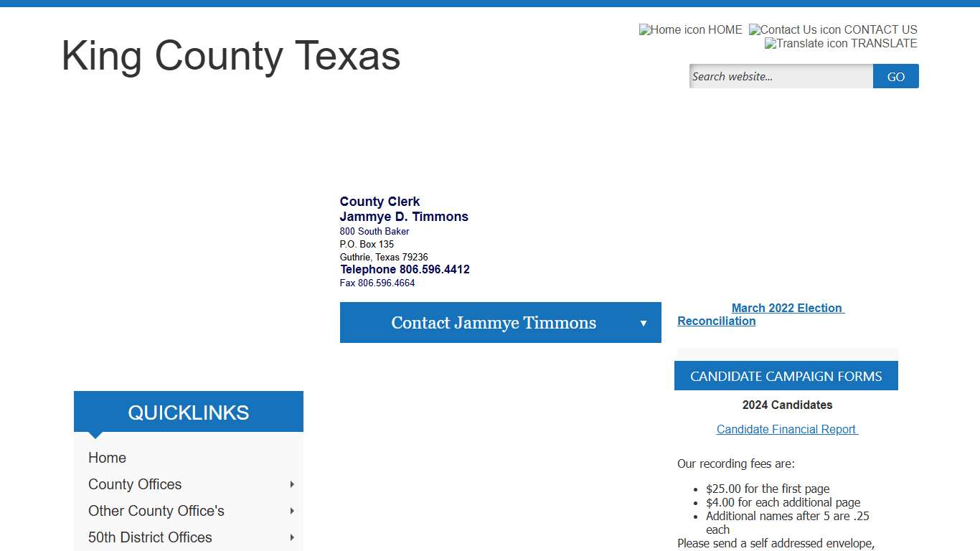This screenshot has height=551, width=980.
Task: Click the Search website input field
Action: tap(780, 76)
